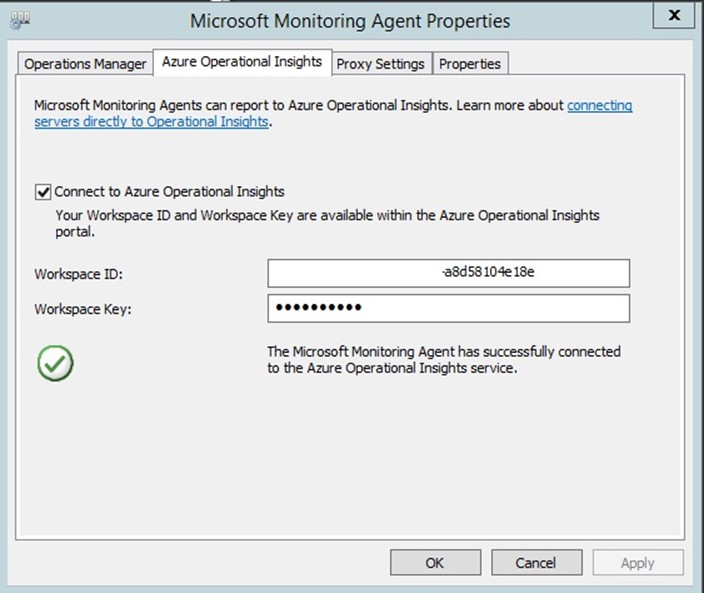The width and height of the screenshot is (704, 593).
Task: Click the 'Workspace Key:' label
Action: 83,309
